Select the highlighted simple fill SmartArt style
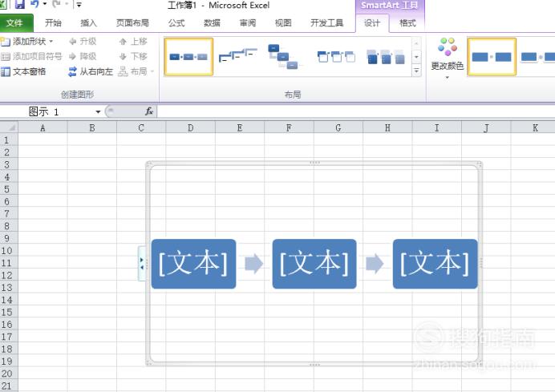 [492, 57]
